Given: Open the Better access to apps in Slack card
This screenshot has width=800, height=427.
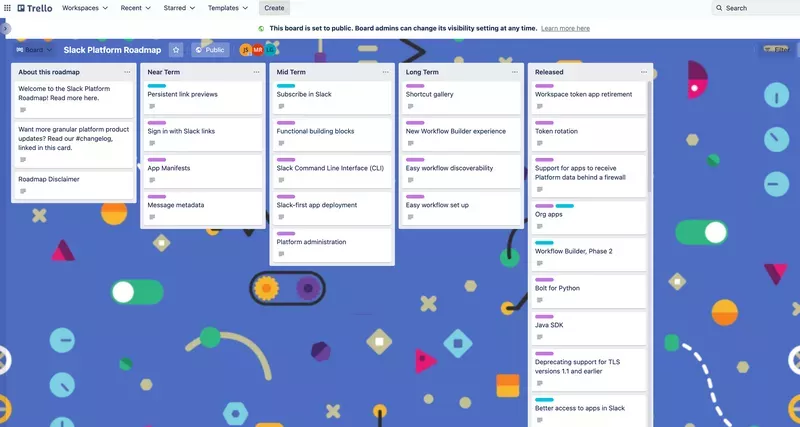Looking at the screenshot, I should (x=589, y=411).
